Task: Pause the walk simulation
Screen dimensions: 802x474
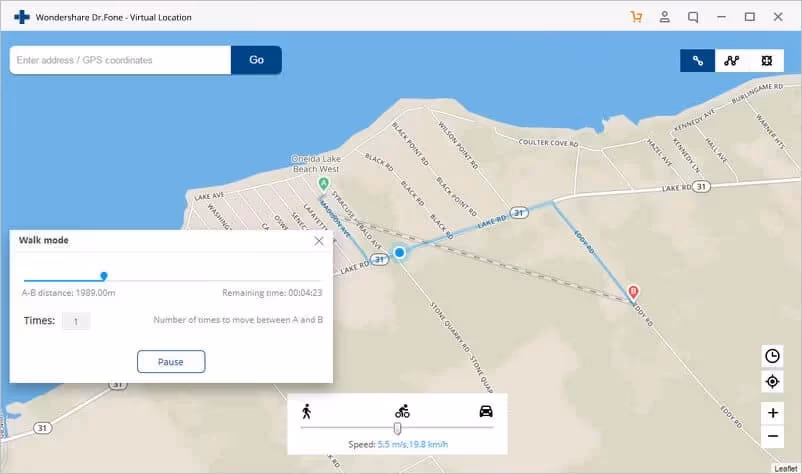Action: coord(170,361)
